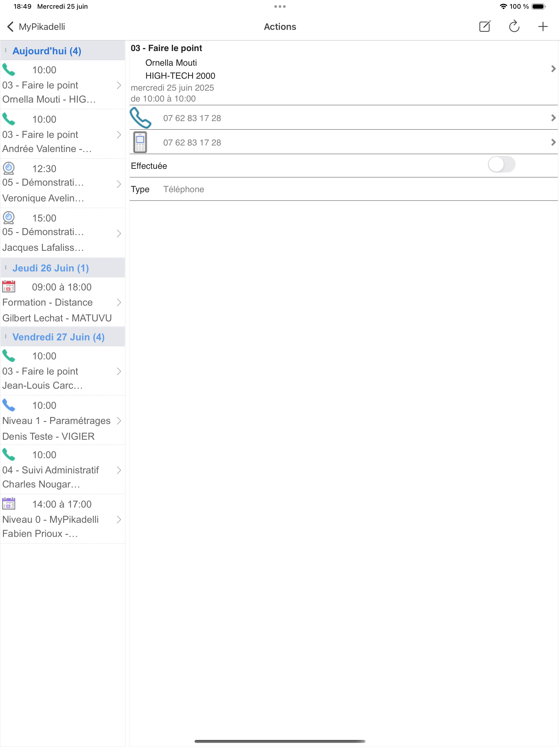Tap date mercredi 25 juin 2025
Screen dimensions: 560x747
[x=172, y=88]
